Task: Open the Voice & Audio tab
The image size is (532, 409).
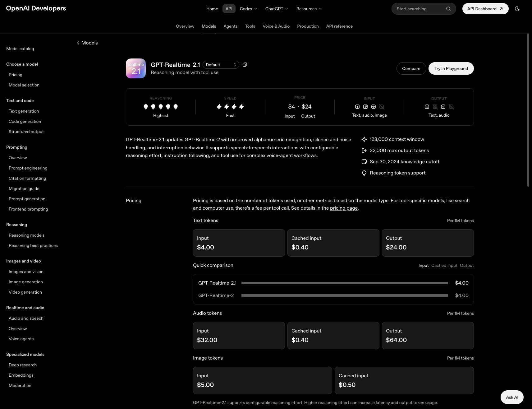Action: click(276, 26)
